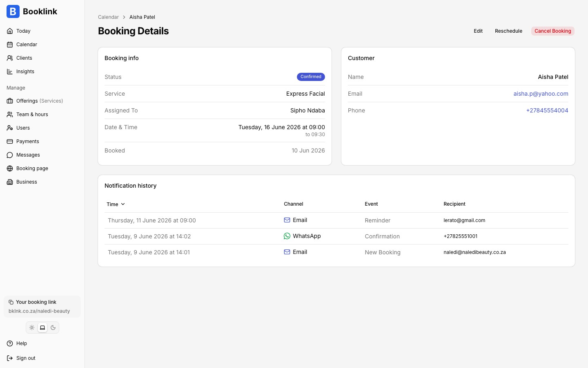Switch to light theme sun toggle

click(32, 328)
